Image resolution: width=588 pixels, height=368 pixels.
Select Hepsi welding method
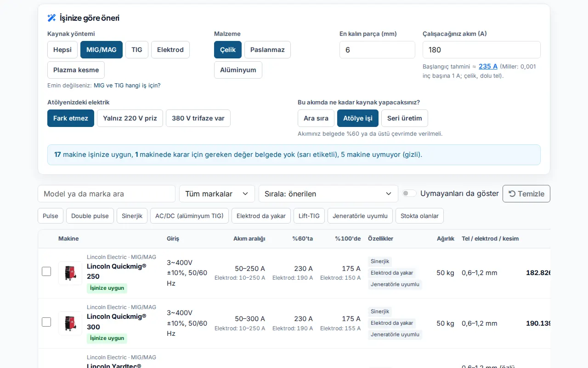62,50
